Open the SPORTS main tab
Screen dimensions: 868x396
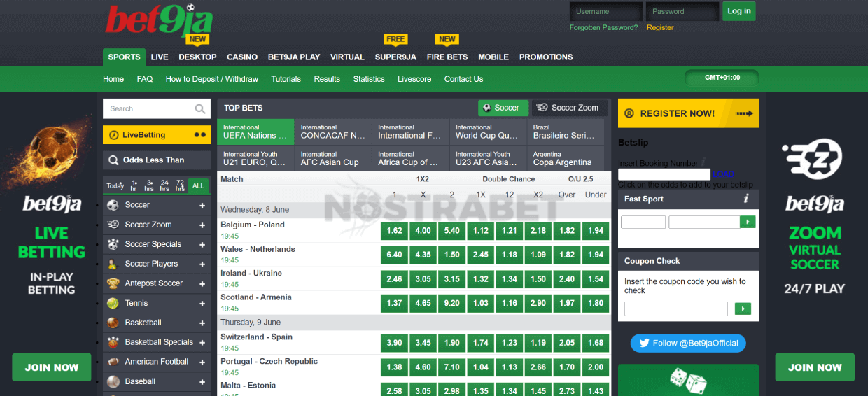point(124,57)
